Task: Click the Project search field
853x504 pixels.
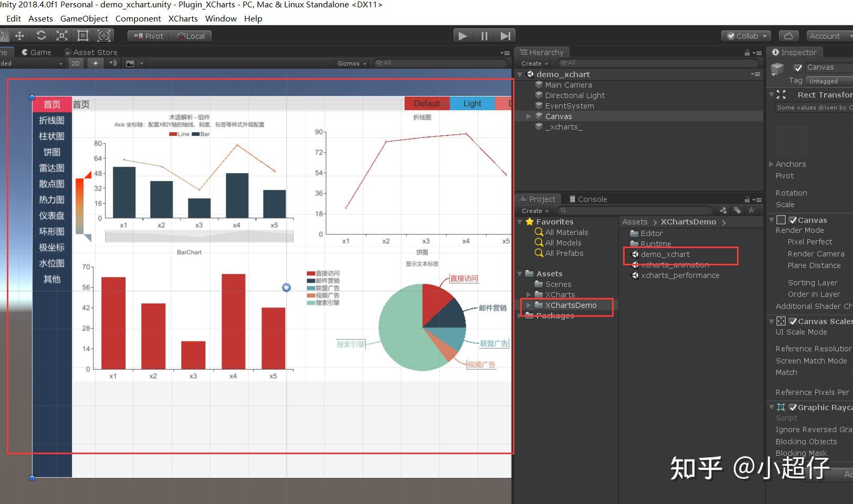Action: click(634, 210)
